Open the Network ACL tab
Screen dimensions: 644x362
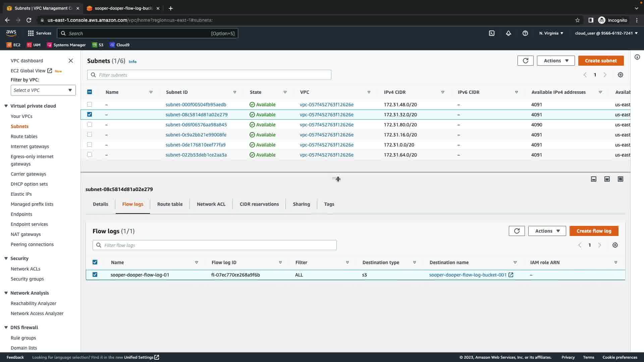click(x=211, y=204)
